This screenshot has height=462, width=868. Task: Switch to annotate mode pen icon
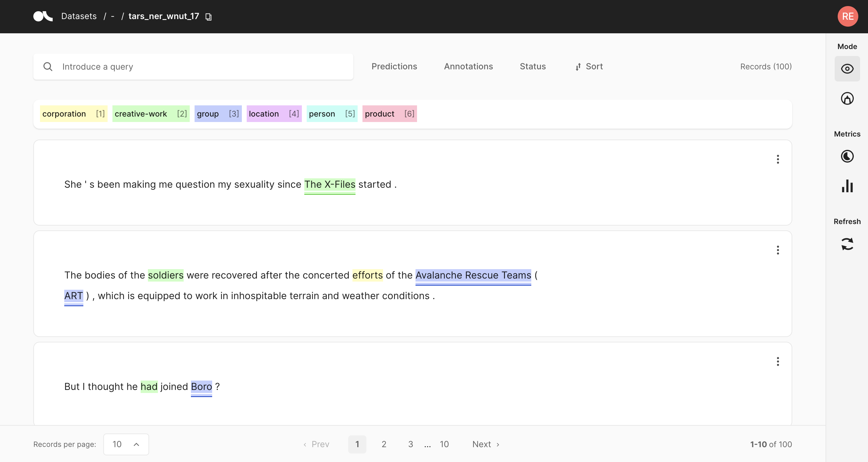pos(847,99)
